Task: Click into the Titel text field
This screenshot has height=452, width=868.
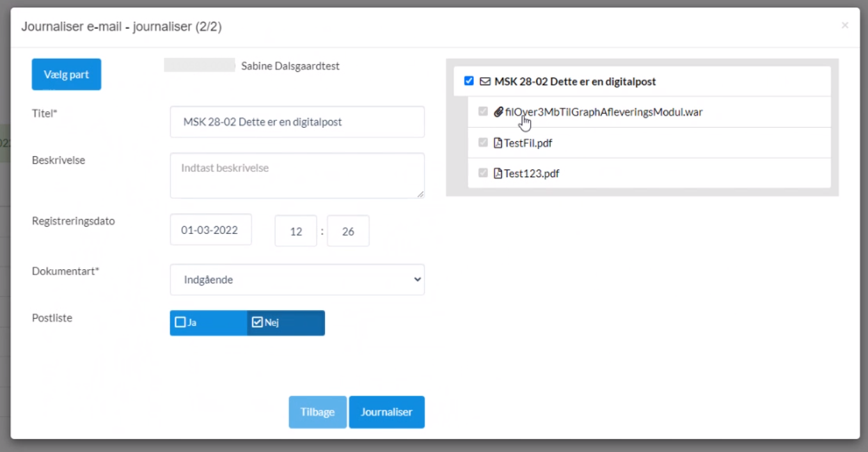Action: point(297,122)
